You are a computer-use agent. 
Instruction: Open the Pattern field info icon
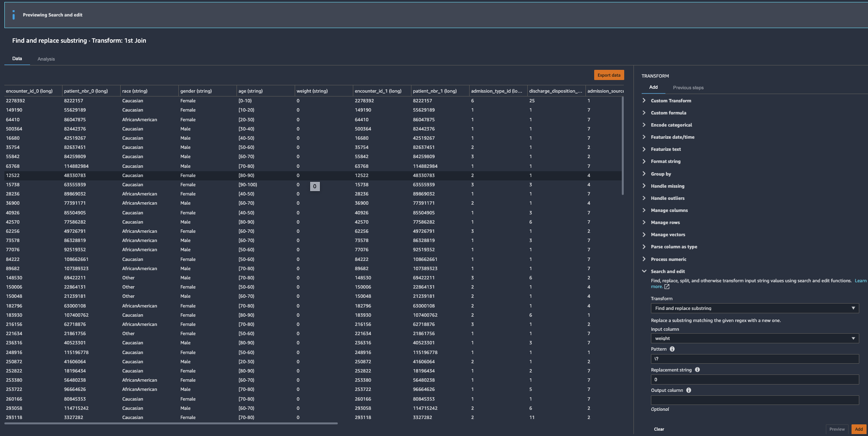tap(672, 349)
